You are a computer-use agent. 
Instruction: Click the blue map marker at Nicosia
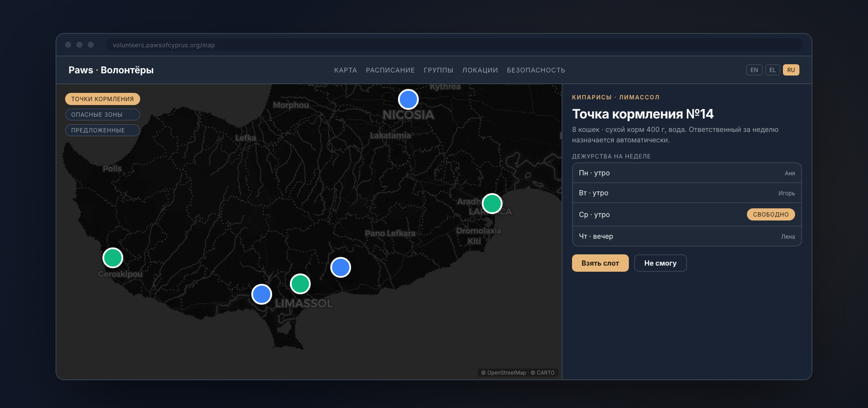point(408,99)
